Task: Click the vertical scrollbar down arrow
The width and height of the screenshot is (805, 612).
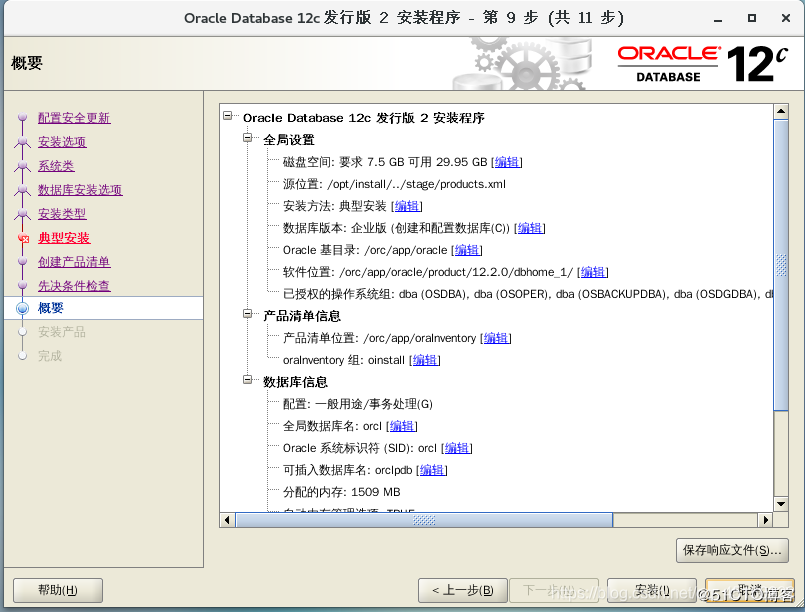Action: (781, 504)
